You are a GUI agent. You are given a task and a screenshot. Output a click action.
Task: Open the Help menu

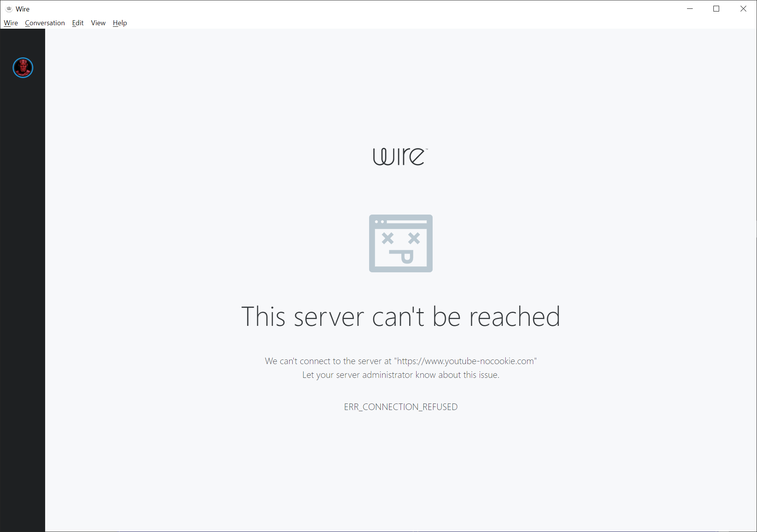click(x=119, y=23)
